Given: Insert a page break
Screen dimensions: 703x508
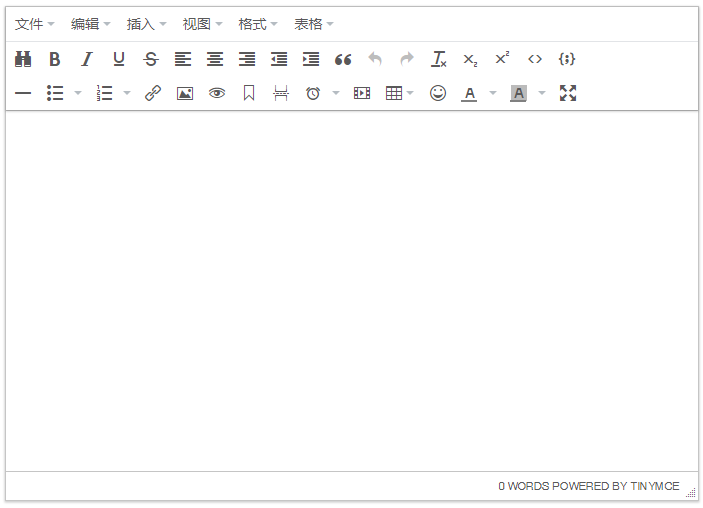Looking at the screenshot, I should click(281, 93).
